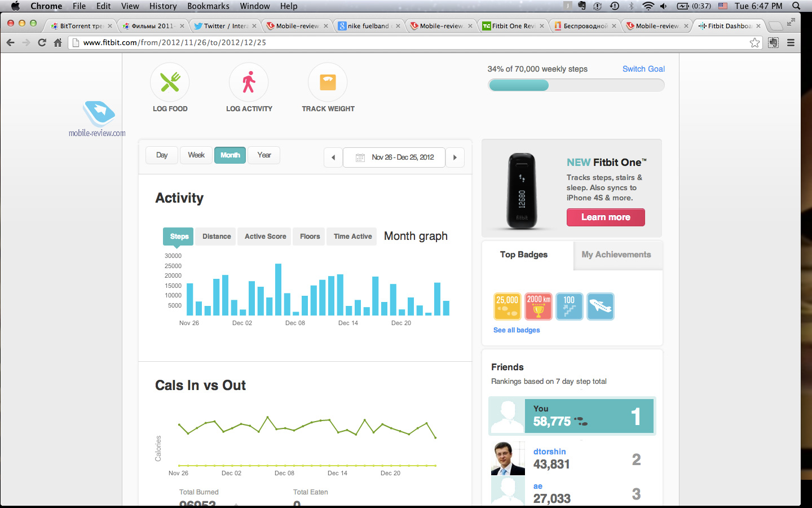Switch to the Fitbit One Review tab
This screenshot has height=508, width=812.
click(512, 26)
